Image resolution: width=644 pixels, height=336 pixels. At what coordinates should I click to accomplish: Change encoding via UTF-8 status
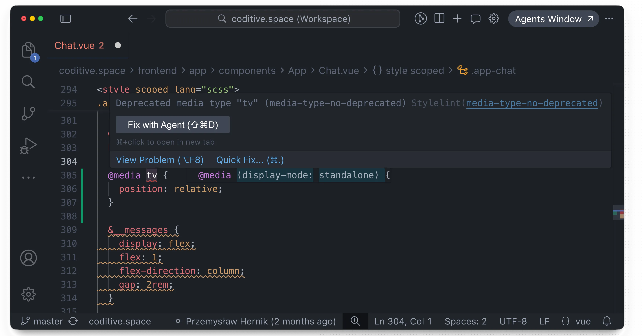tap(513, 321)
